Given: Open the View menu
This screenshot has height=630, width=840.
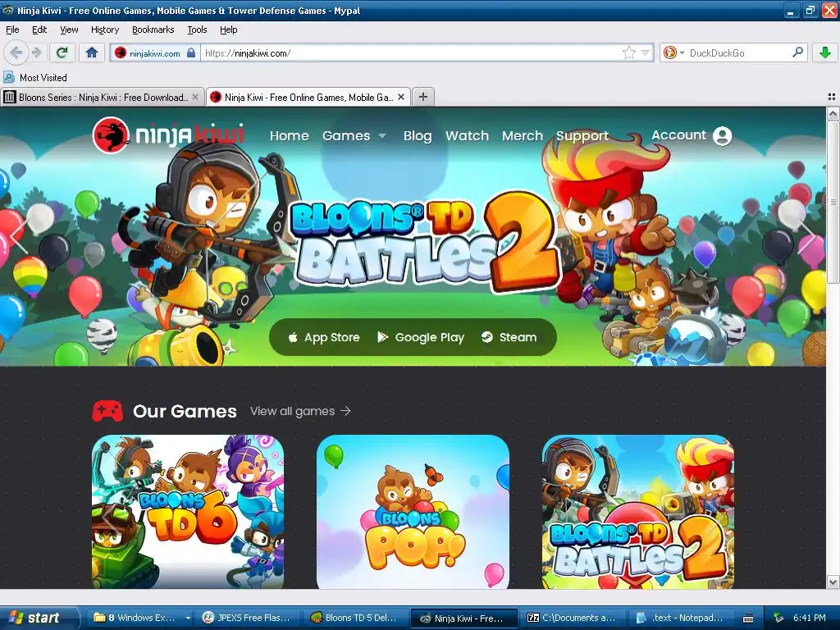Looking at the screenshot, I should 69,30.
